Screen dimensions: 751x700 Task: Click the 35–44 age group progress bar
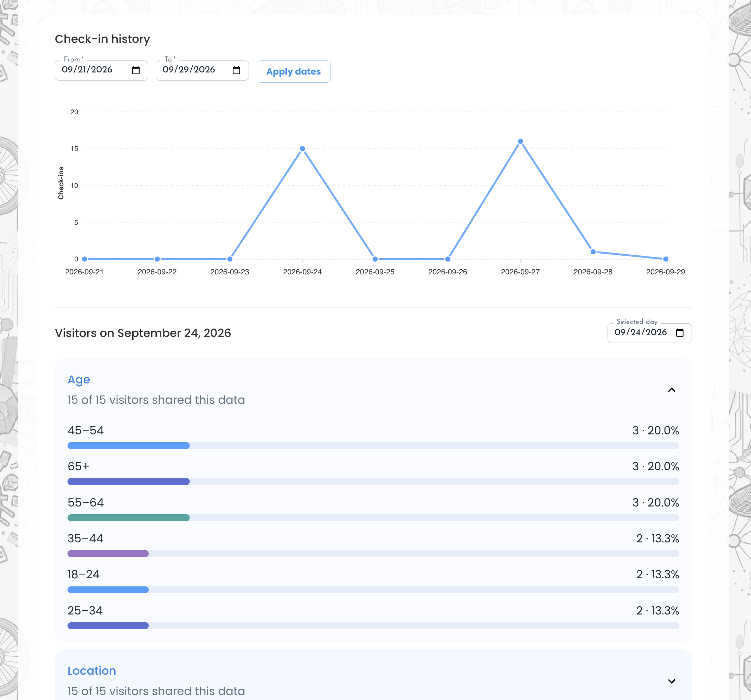pos(373,554)
